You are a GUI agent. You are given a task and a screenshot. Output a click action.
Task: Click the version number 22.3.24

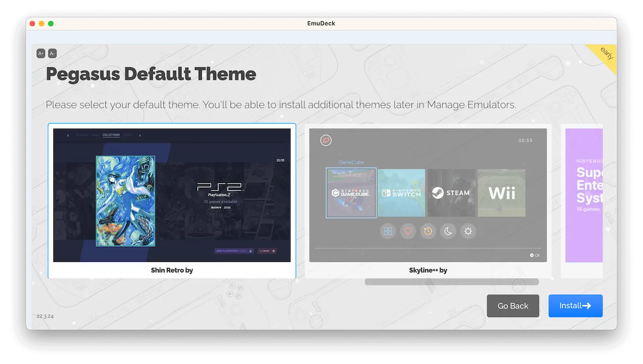[x=45, y=316]
